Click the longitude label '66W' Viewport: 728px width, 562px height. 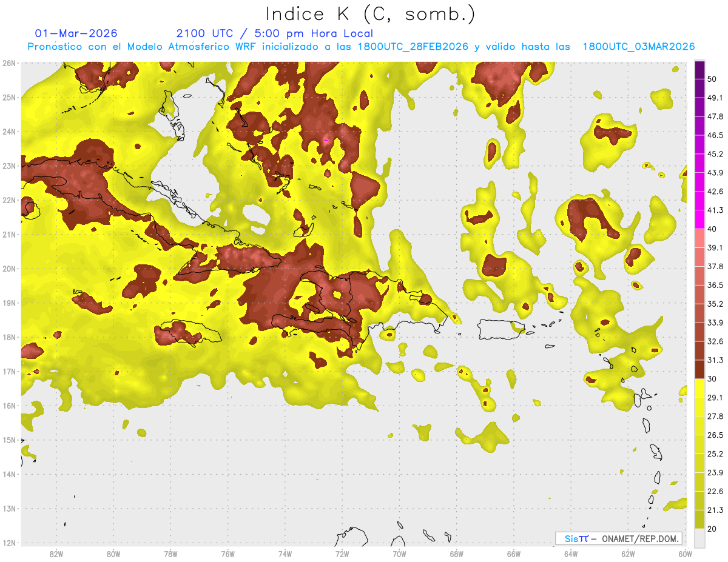coord(514,554)
